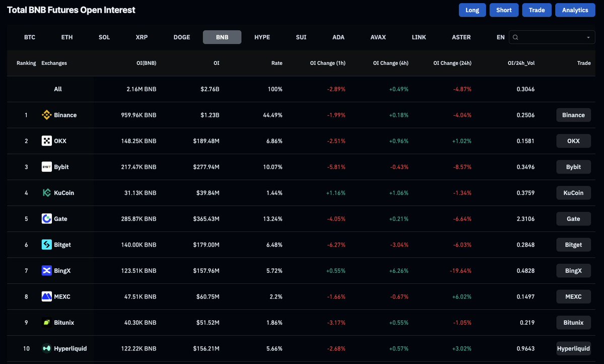Focus the coin search input field

pos(552,37)
